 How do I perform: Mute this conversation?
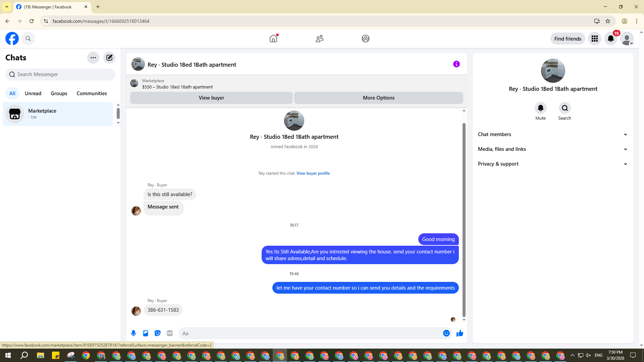pos(540,108)
